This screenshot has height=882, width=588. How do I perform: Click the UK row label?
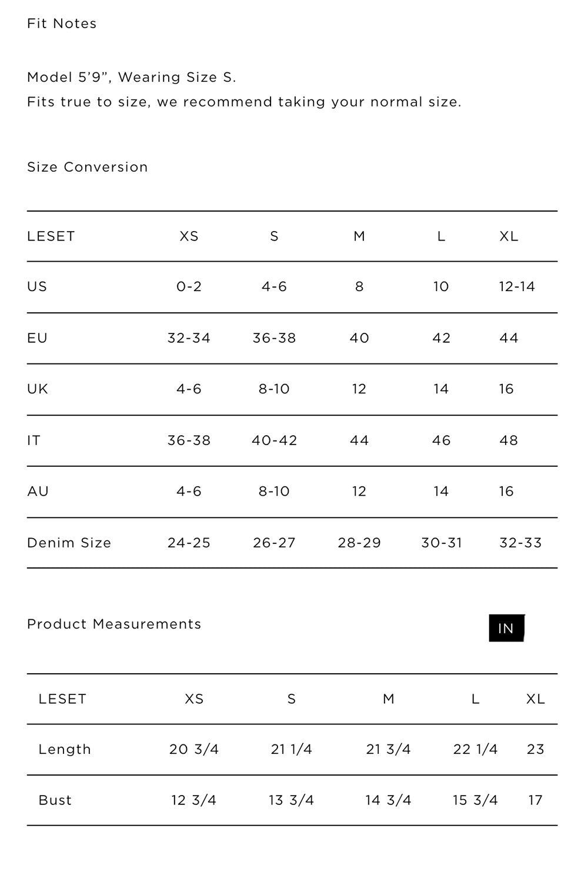(x=38, y=389)
